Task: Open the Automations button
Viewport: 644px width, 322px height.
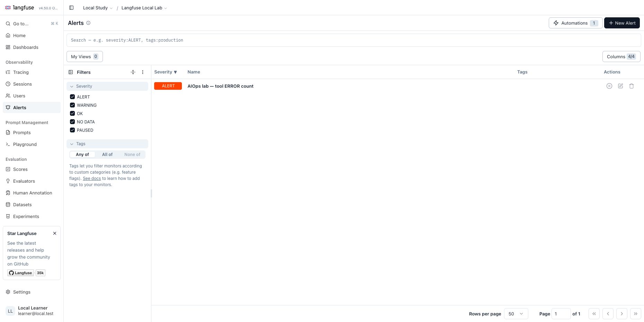Action: coord(576,23)
